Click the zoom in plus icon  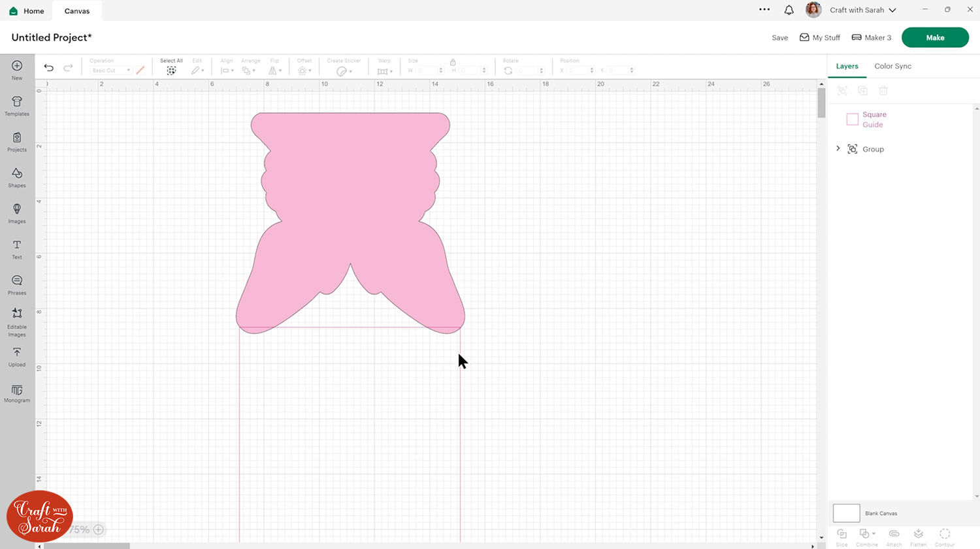click(x=99, y=529)
